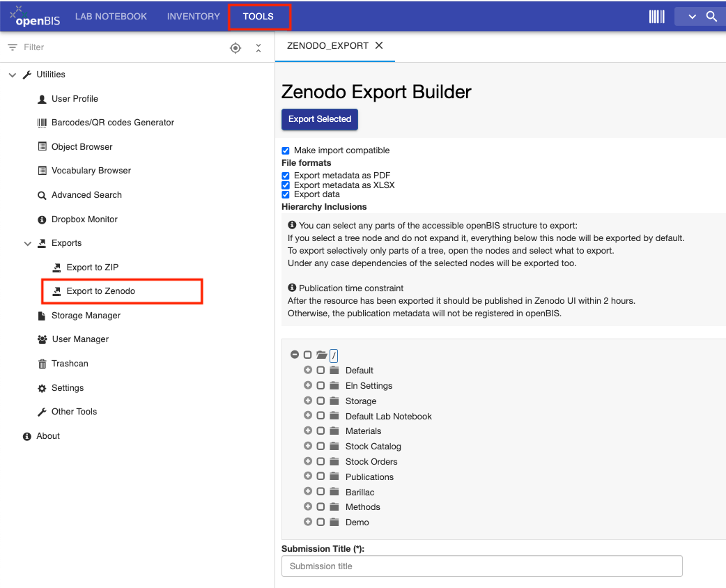The height and width of the screenshot is (588, 726).
Task: Click the Exports icon in sidebar
Action: click(x=42, y=244)
